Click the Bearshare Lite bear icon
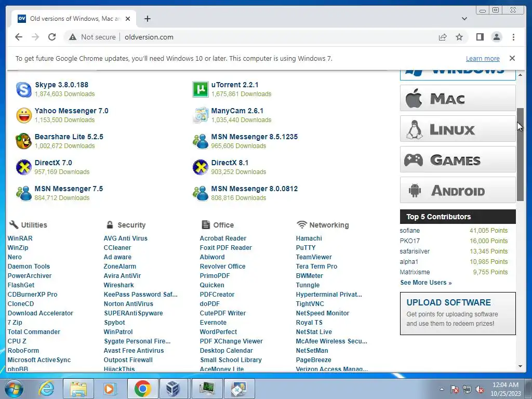The width and height of the screenshot is (532, 399). [24, 141]
